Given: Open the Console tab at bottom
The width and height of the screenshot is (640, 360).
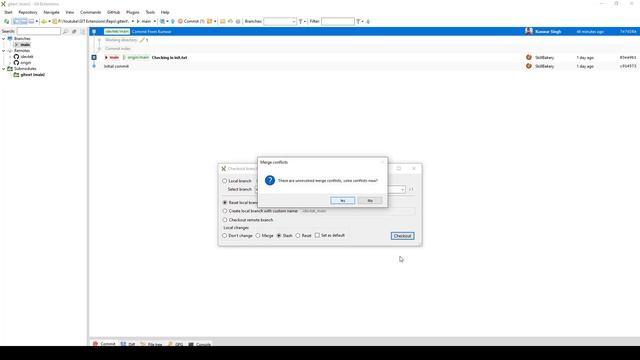Looking at the screenshot, I should 199,344.
